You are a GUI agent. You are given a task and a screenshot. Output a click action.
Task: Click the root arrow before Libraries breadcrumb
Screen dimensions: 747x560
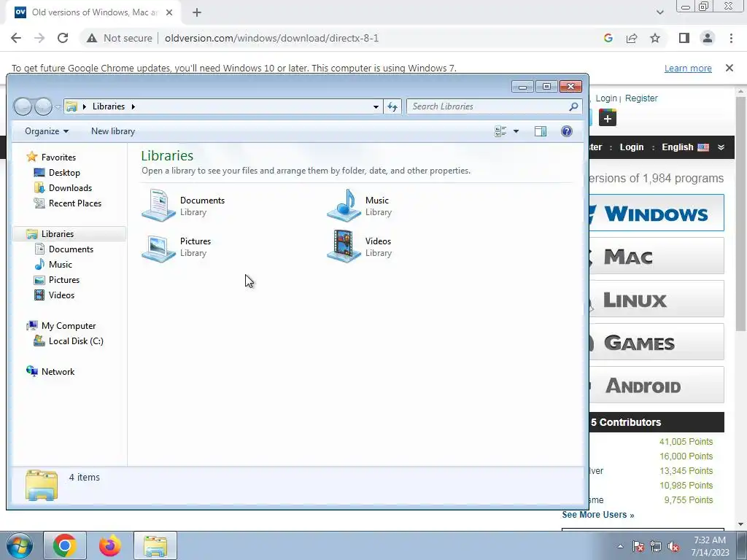coord(85,106)
